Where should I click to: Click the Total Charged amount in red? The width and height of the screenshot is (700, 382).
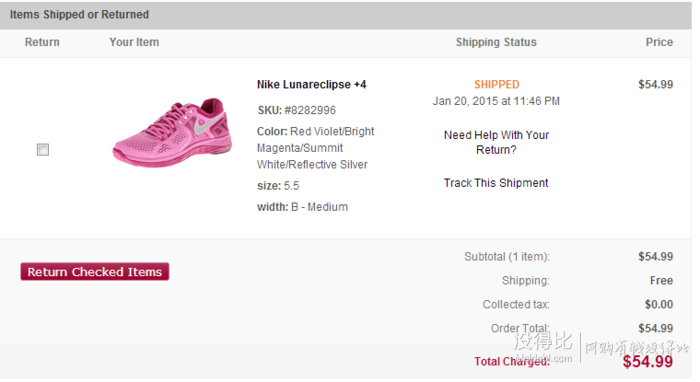point(647,361)
